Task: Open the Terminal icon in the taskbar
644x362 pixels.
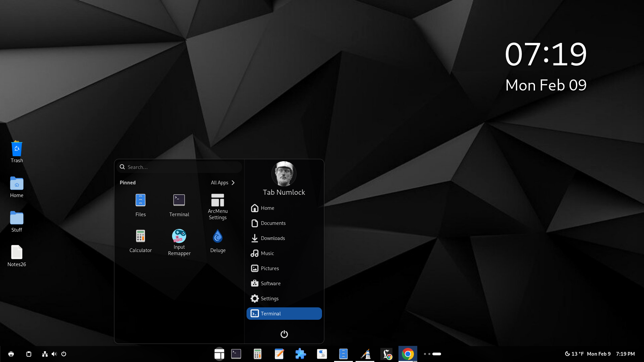Action: pyautogui.click(x=236, y=354)
